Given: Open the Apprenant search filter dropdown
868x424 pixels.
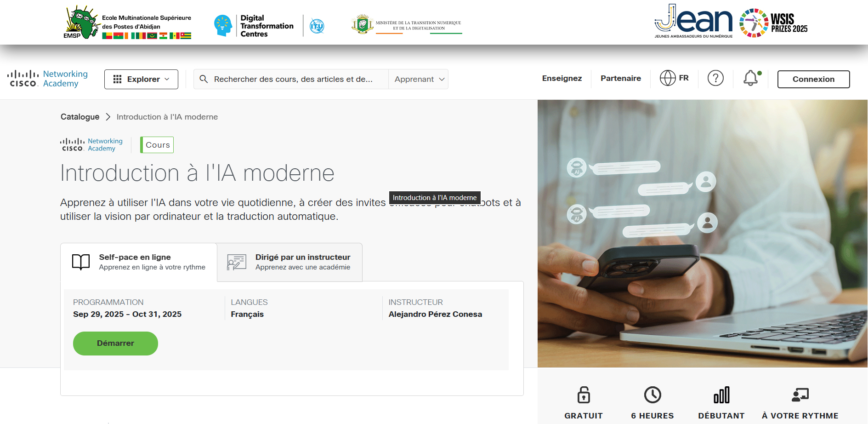Looking at the screenshot, I should pyautogui.click(x=419, y=79).
